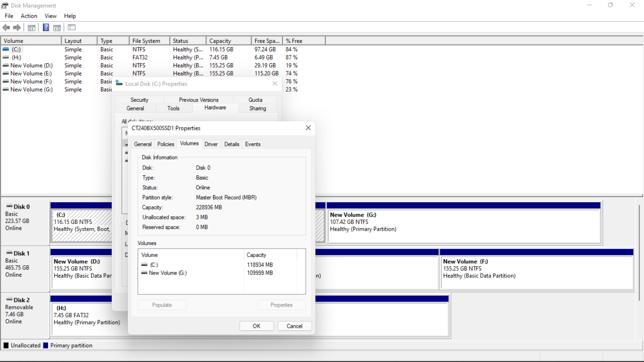The image size is (644, 362).
Task: Toggle the Show/Hide Action Pane icon
Action: tap(57, 28)
